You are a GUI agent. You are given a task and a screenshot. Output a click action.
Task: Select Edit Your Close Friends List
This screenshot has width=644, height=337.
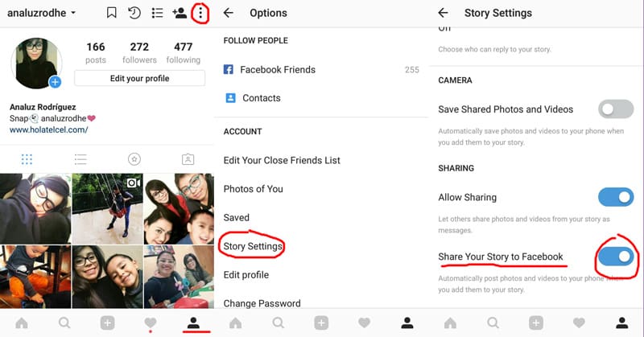click(282, 161)
